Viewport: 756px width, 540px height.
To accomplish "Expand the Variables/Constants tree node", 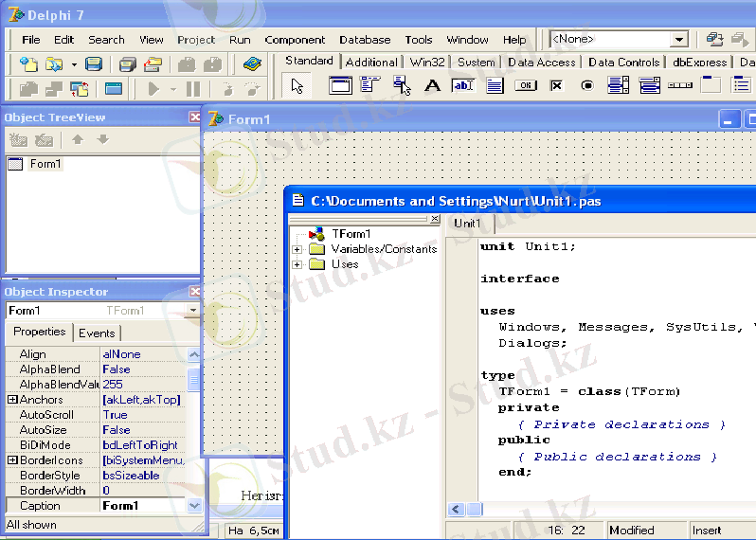I will [297, 249].
